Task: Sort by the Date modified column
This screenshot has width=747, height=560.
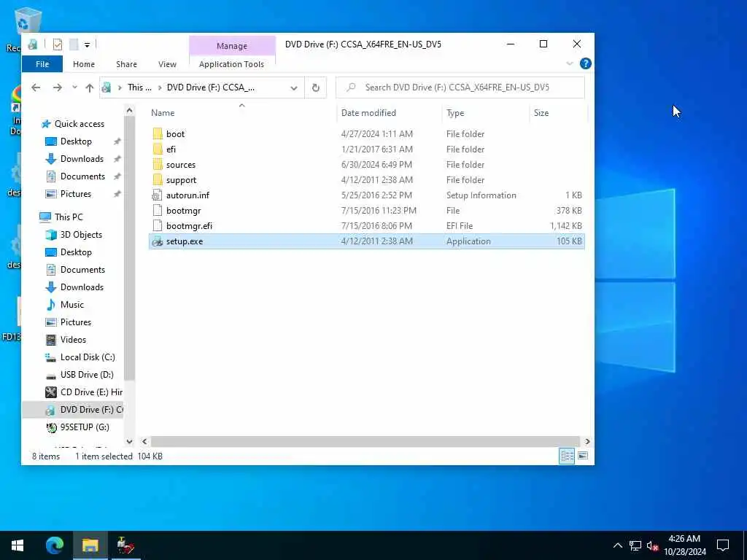Action: (368, 113)
